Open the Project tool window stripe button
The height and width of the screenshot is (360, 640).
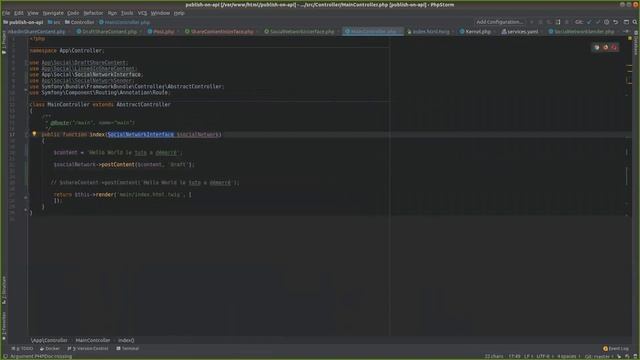coord(4,43)
